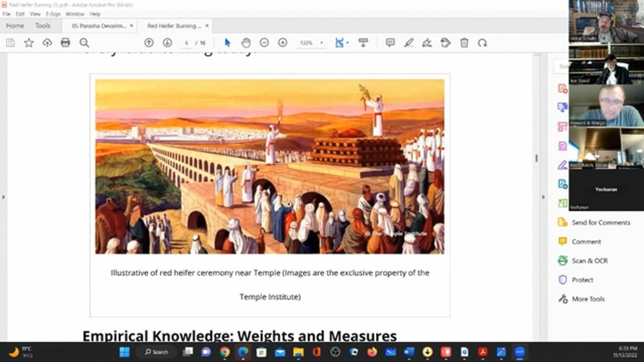Image resolution: width=644 pixels, height=362 pixels.
Task: Add bookmark with the star icon
Action: pyautogui.click(x=29, y=43)
